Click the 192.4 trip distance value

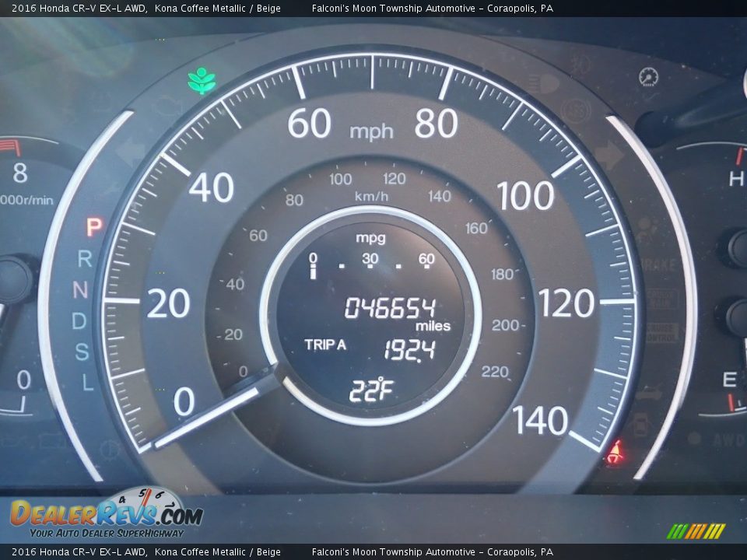pos(409,351)
